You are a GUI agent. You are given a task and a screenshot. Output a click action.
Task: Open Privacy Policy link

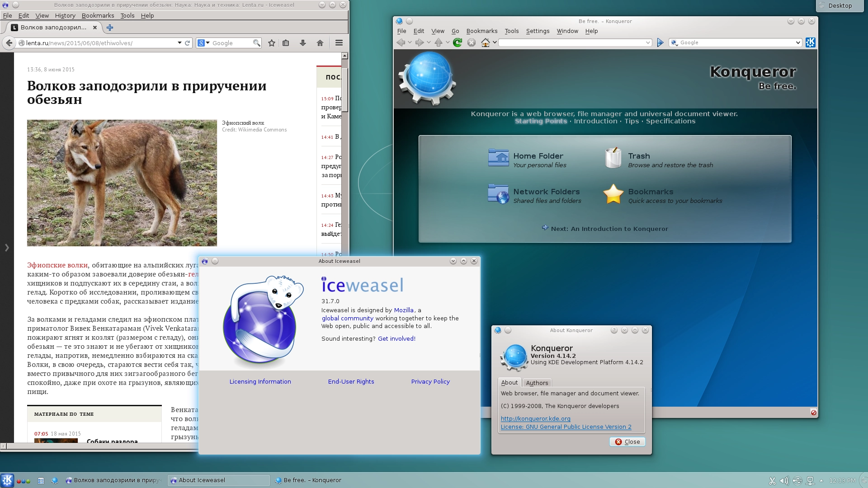430,382
